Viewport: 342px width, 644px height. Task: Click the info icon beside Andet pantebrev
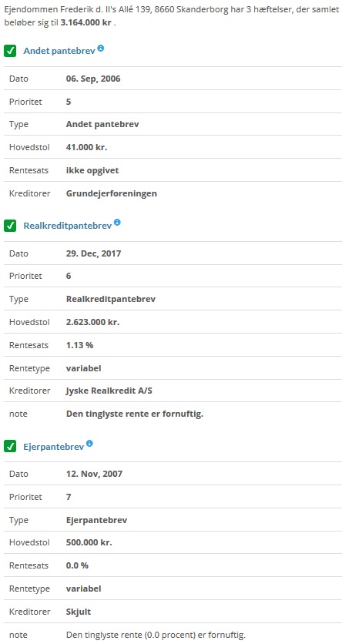[x=101, y=48]
